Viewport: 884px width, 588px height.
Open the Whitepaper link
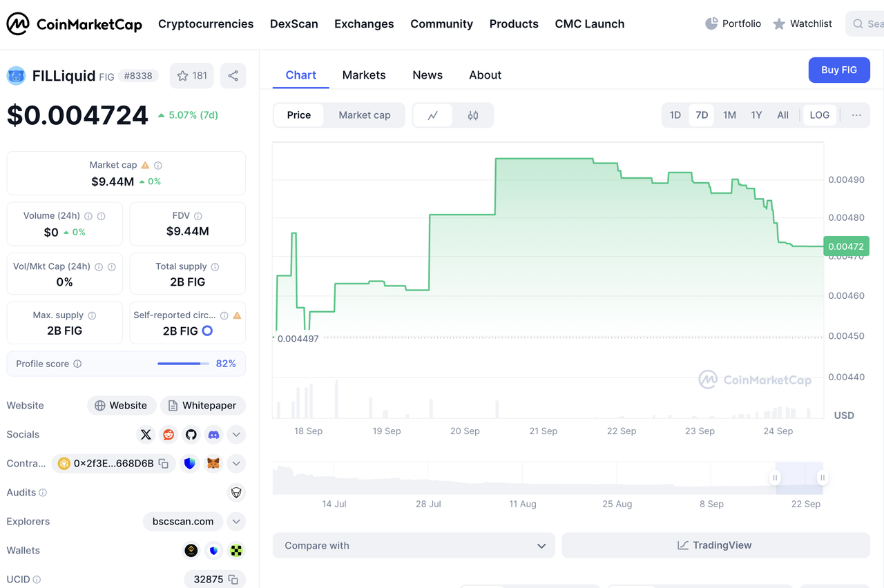[203, 406]
